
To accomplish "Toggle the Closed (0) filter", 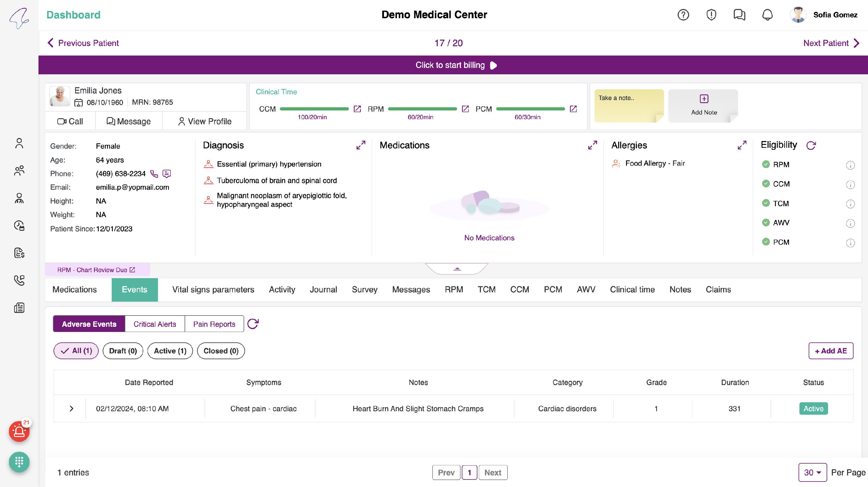I will click(221, 351).
